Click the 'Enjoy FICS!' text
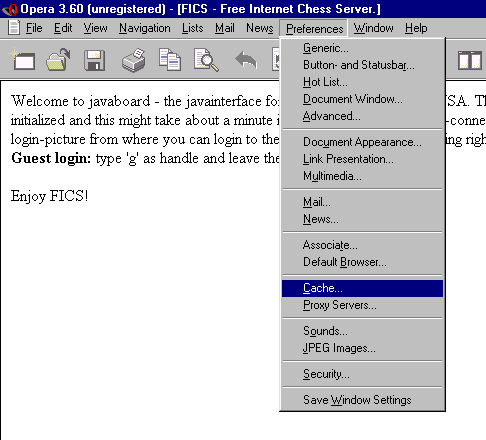The image size is (486, 440). pyautogui.click(x=49, y=196)
